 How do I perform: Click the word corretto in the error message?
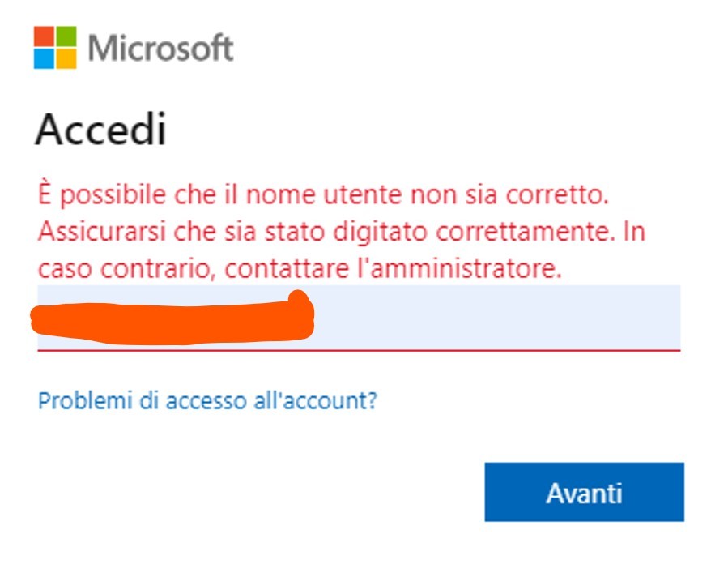556,195
